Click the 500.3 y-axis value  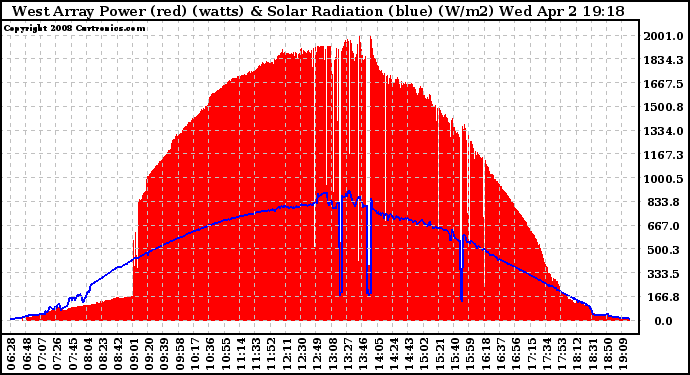[x=665, y=250]
